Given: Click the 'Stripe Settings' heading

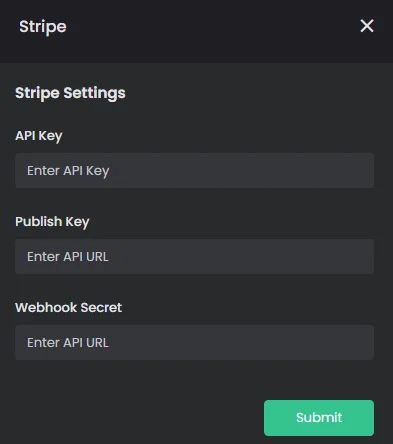Looking at the screenshot, I should click(70, 93).
